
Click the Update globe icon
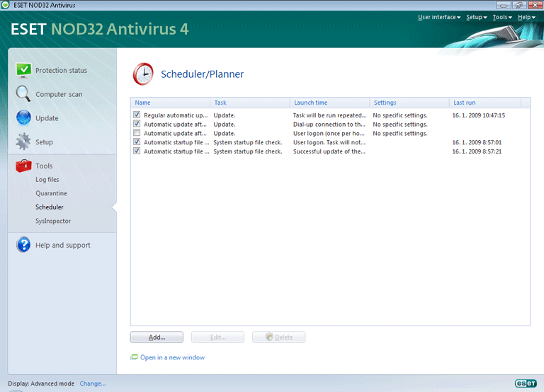[x=23, y=118]
